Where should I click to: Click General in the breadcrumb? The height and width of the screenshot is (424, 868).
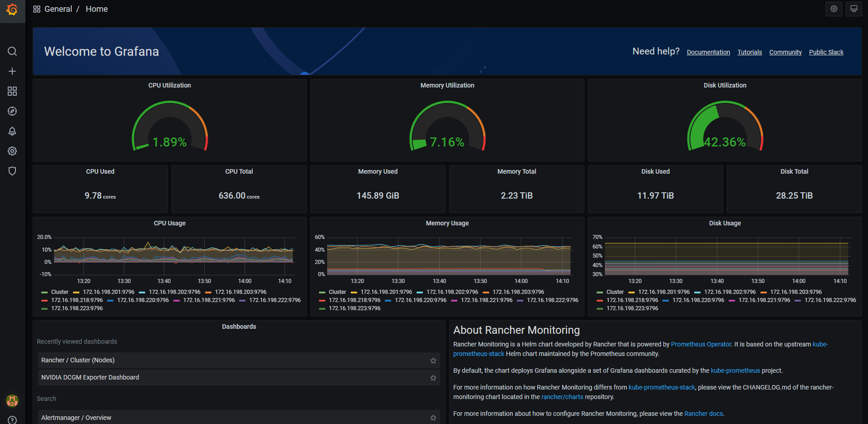(58, 9)
